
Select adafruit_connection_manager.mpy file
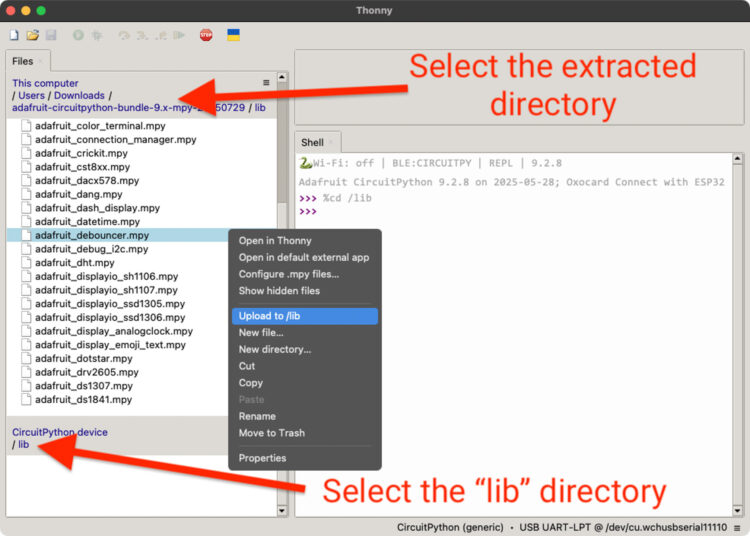pos(115,140)
